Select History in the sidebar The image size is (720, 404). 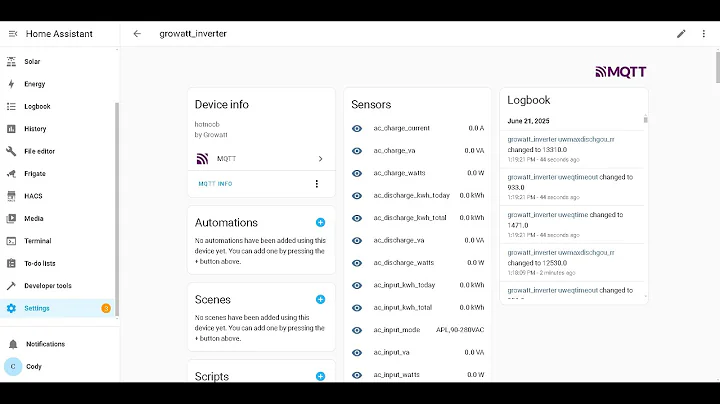[35, 129]
